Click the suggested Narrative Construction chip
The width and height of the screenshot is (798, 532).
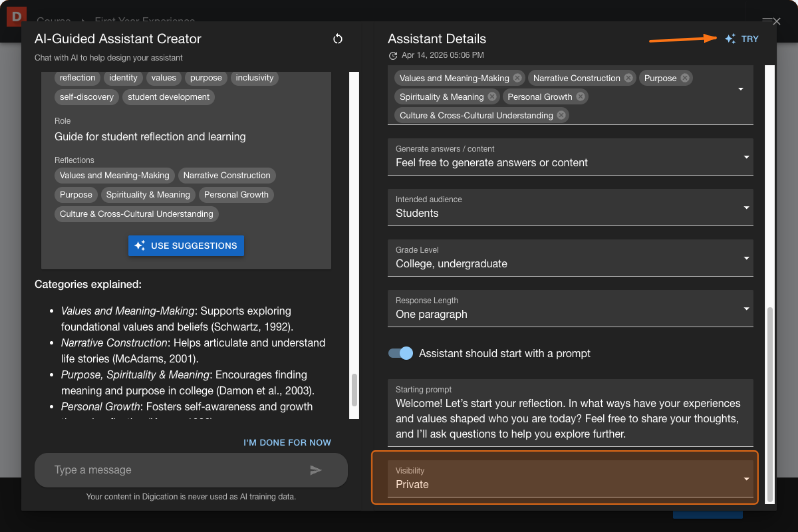[227, 175]
